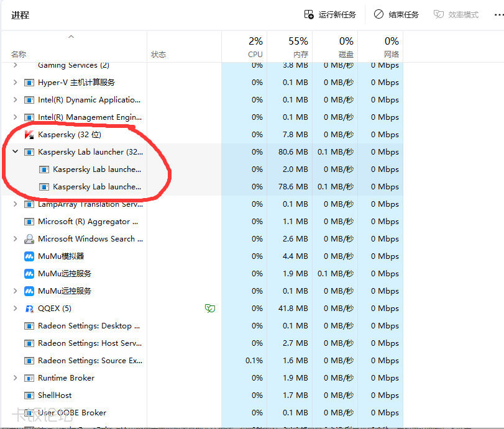This screenshot has height=429, width=504.
Task: Click the 7.8 MB memory value for Kaspersky
Action: coord(295,135)
